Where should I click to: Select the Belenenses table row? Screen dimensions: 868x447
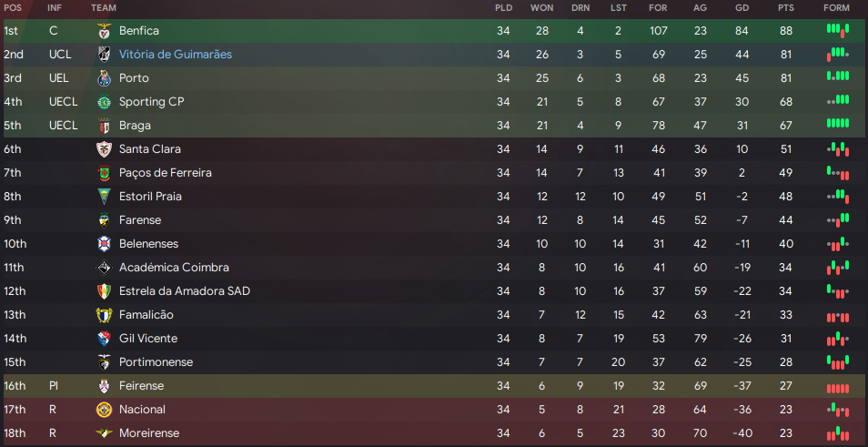point(434,244)
